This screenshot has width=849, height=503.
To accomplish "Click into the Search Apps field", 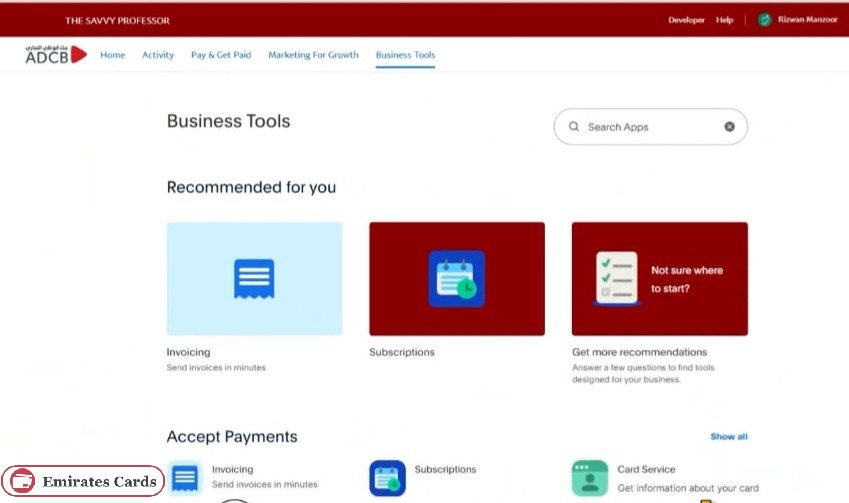I will (650, 127).
